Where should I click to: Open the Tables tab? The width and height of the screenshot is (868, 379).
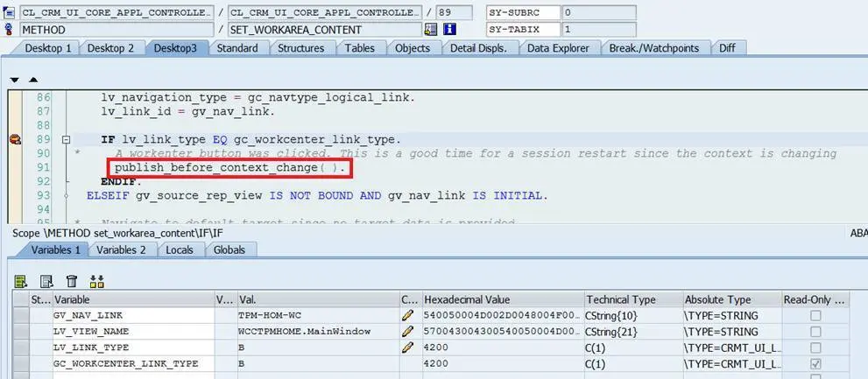pos(359,48)
